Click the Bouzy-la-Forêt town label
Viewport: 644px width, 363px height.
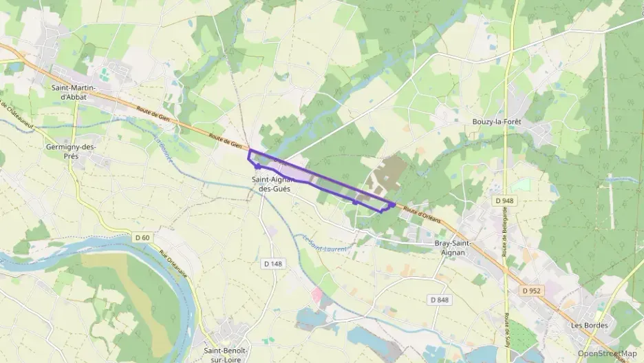coord(497,122)
